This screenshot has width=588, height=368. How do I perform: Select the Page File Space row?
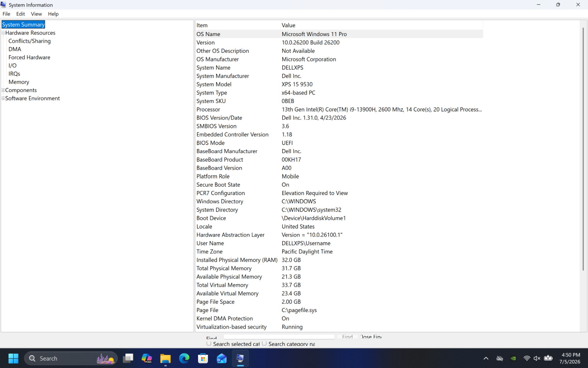(339, 302)
